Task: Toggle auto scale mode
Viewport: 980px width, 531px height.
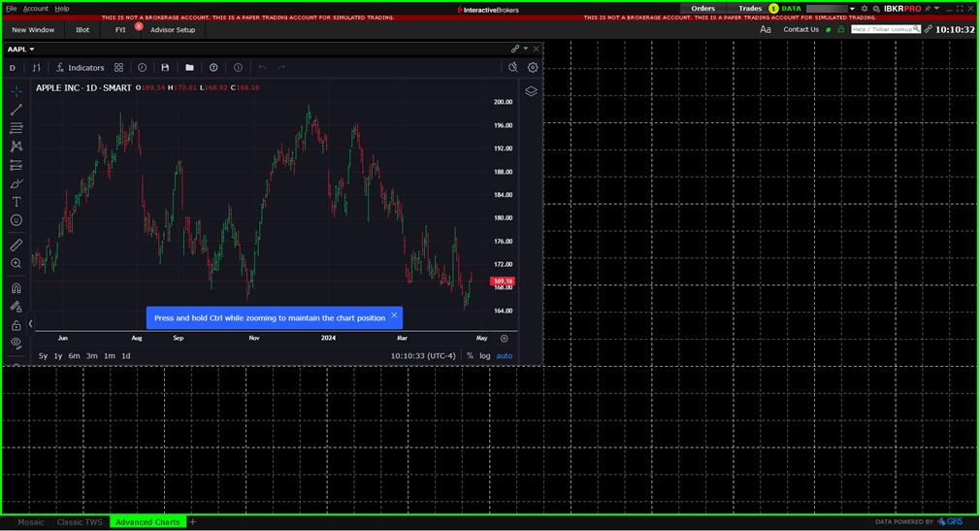Action: [x=505, y=356]
